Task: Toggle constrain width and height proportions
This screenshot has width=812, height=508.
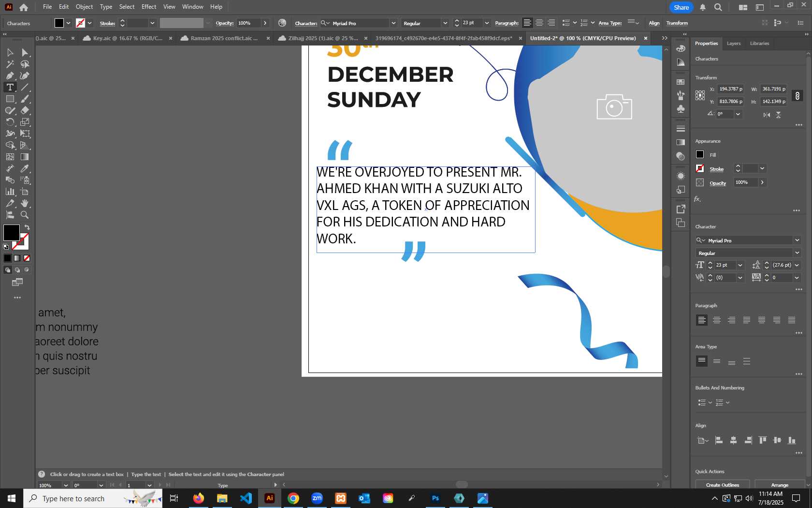Action: point(797,95)
